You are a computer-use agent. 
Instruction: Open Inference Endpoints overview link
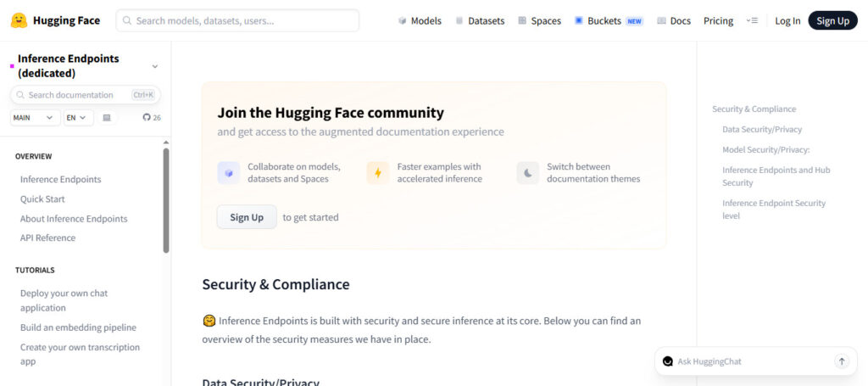[x=61, y=180]
